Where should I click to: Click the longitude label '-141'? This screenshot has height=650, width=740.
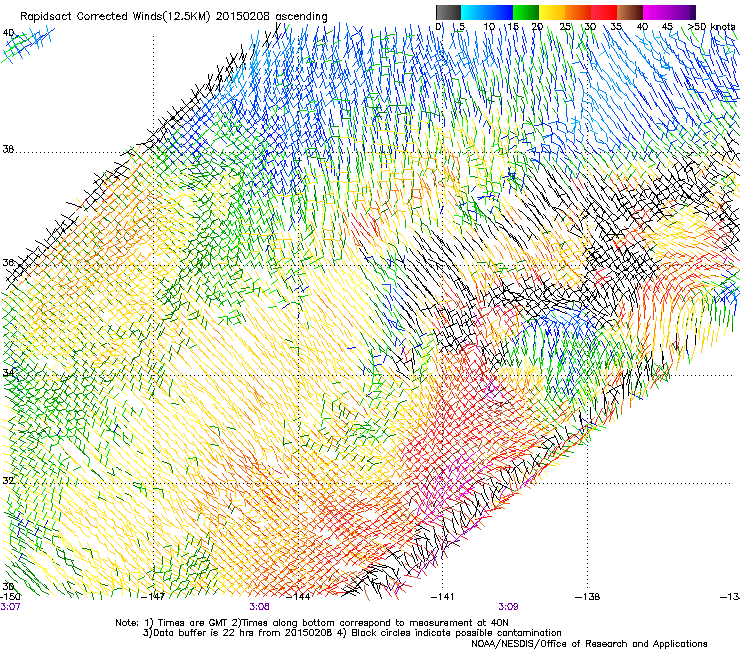pos(443,597)
